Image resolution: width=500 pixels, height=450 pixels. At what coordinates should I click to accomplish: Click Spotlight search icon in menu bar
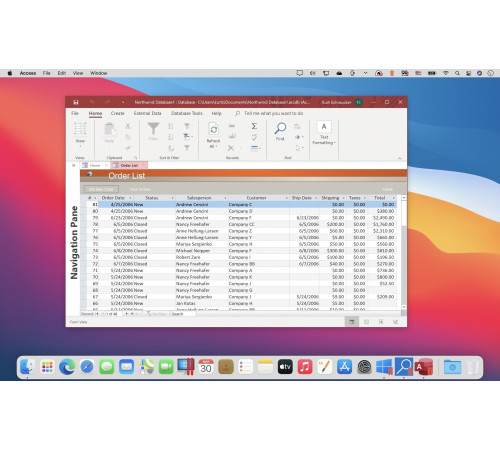[x=457, y=73]
